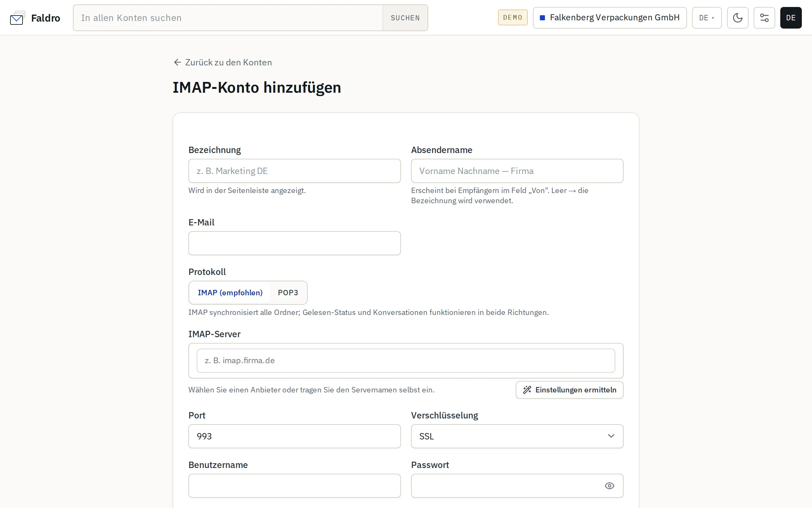The image size is (812, 508).
Task: Click the Port field showing 993
Action: coord(294,436)
